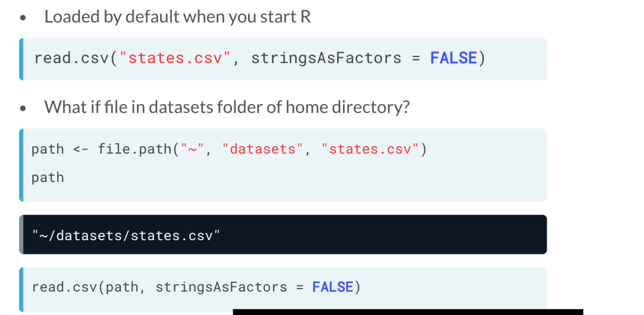Click the blue FALSE in the last code block

coord(332,287)
